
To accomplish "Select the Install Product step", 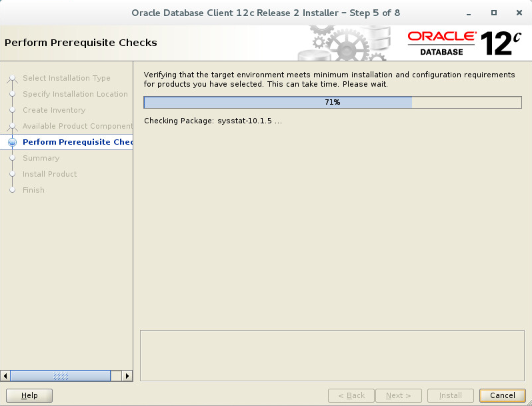I will pos(49,174).
